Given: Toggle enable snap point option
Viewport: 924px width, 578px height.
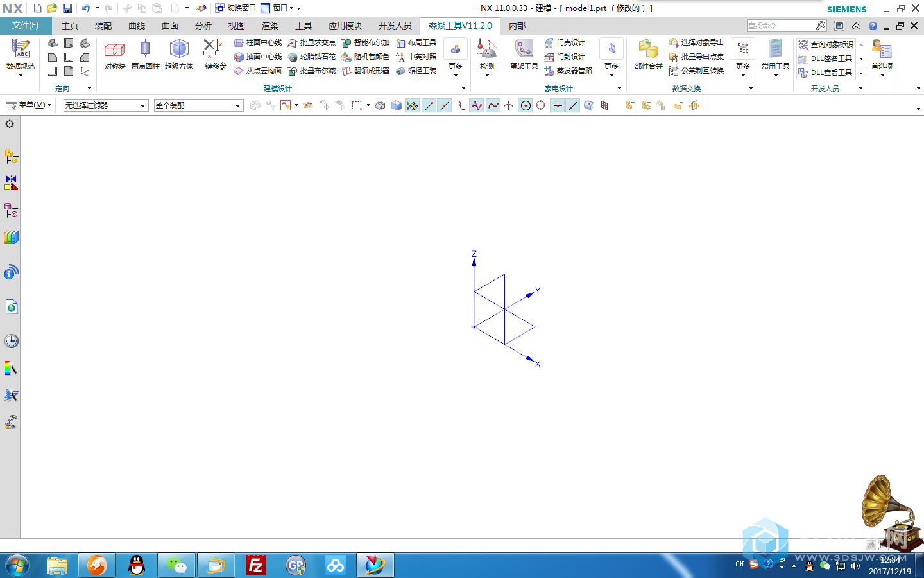Looking at the screenshot, I should tap(412, 105).
